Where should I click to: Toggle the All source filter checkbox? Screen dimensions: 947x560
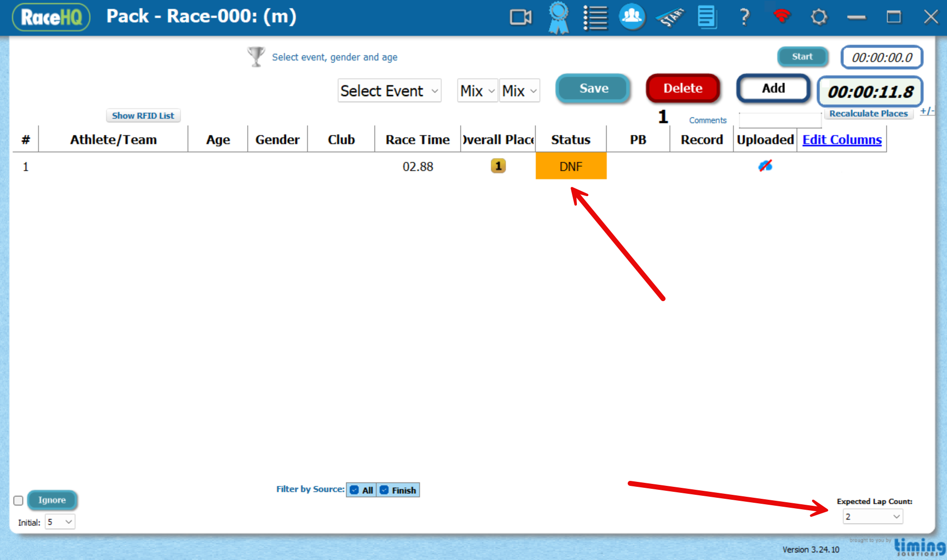coord(354,490)
